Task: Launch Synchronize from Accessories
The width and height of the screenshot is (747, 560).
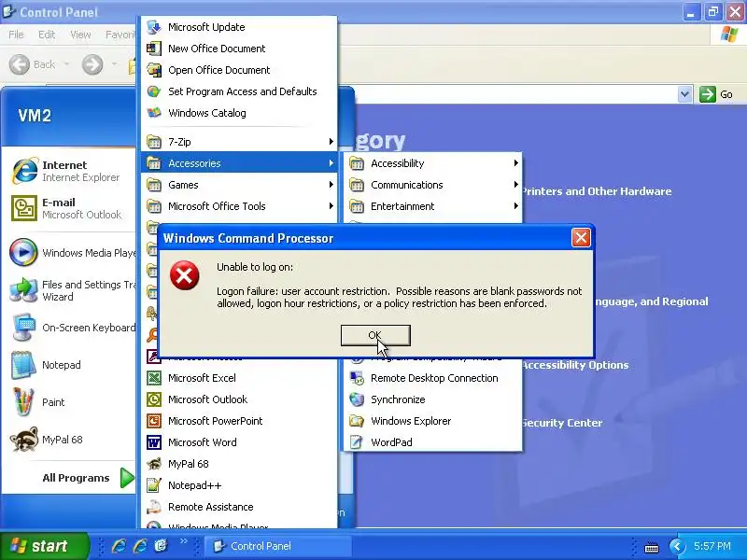Action: (x=432, y=399)
